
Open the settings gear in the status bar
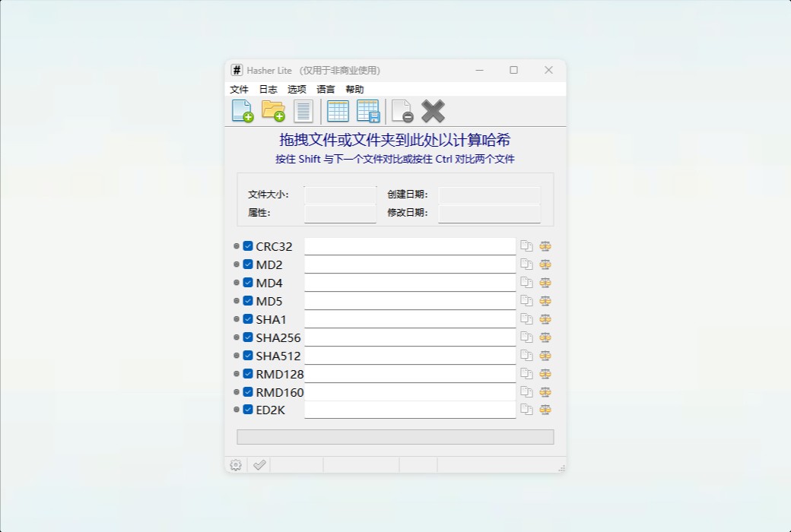(235, 464)
